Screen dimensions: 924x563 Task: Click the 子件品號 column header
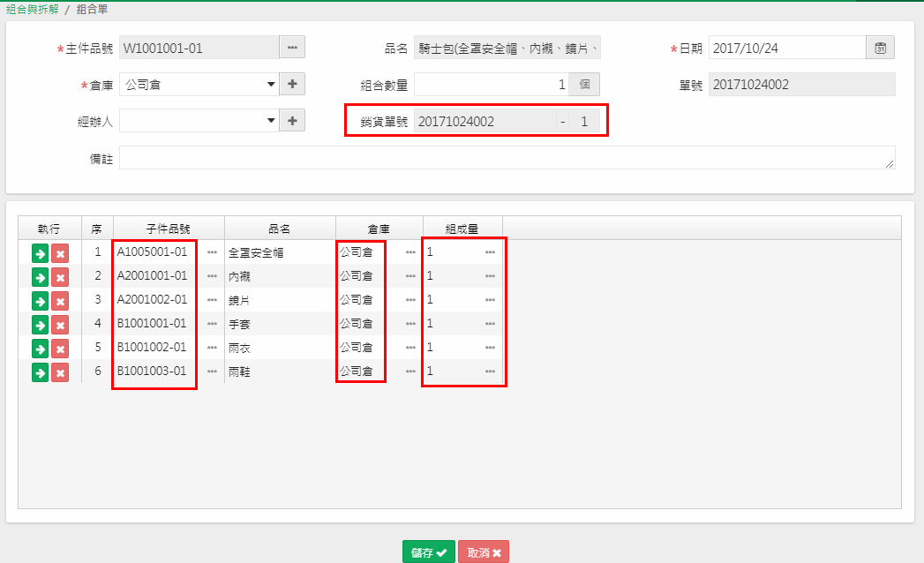tap(169, 229)
